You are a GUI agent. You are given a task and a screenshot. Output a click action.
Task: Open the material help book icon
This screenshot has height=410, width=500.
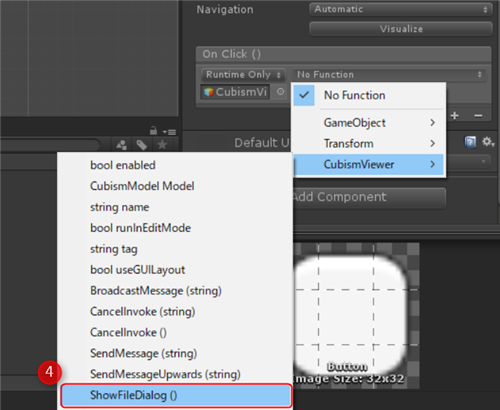(x=470, y=142)
